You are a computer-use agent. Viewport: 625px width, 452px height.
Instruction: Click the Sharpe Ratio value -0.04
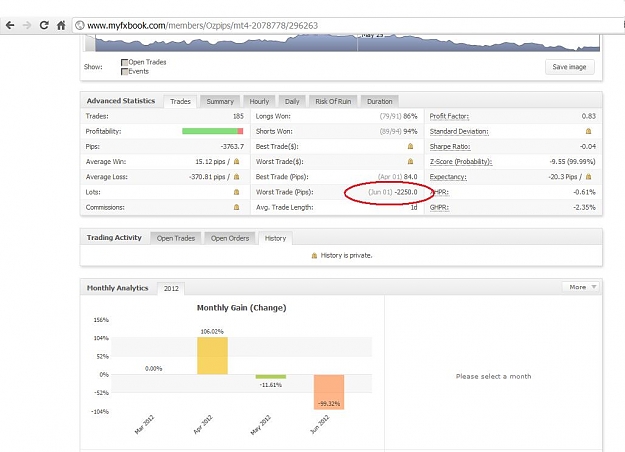pos(588,146)
